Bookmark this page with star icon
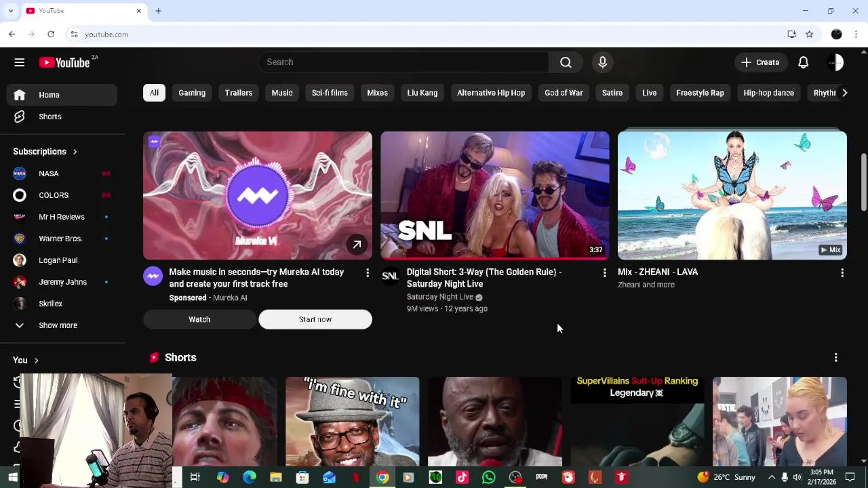The width and height of the screenshot is (868, 488). (809, 34)
